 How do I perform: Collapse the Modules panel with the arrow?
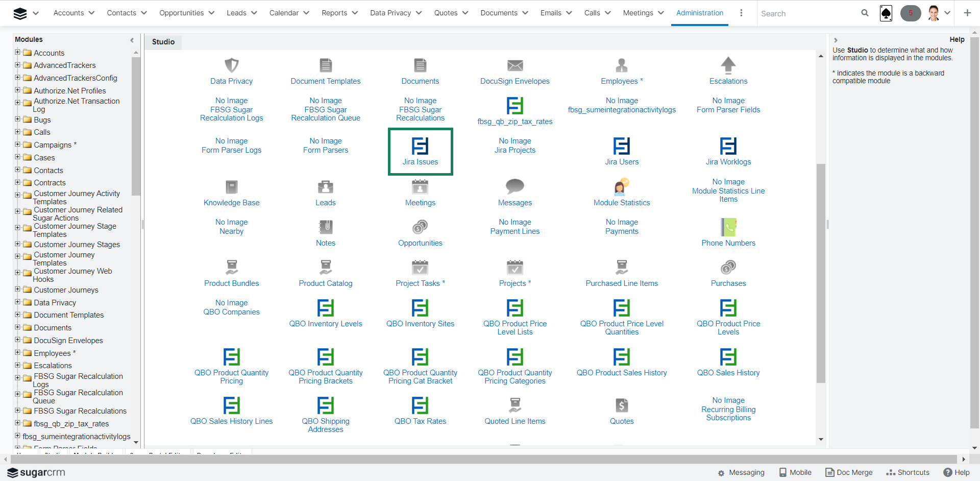point(132,40)
